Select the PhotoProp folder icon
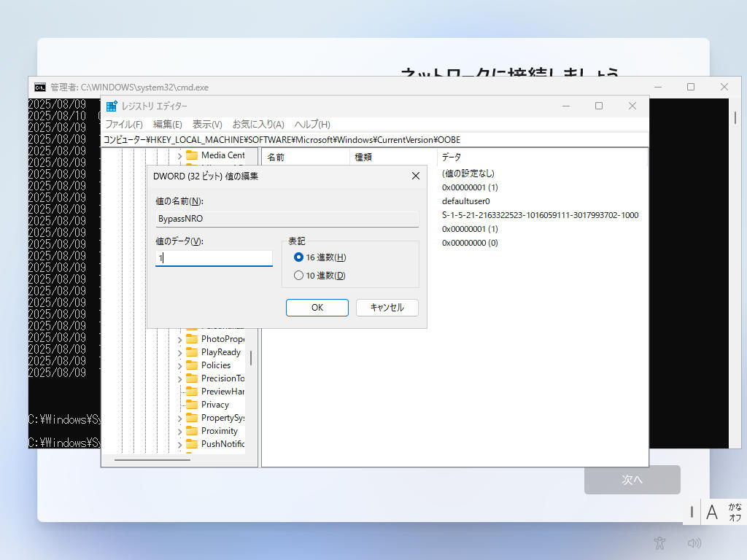This screenshot has height=560, width=747. [192, 339]
